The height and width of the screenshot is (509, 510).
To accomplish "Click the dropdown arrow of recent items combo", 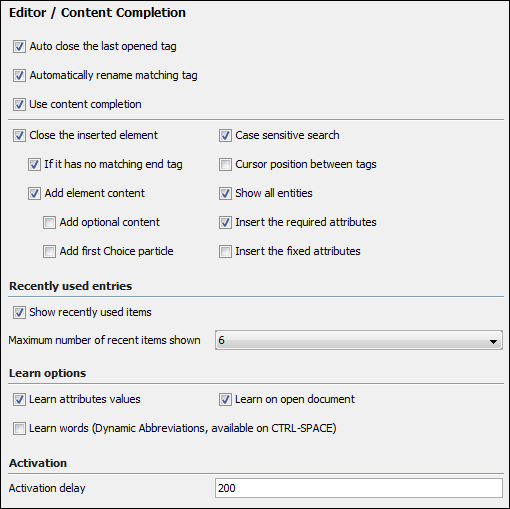I will tap(493, 342).
